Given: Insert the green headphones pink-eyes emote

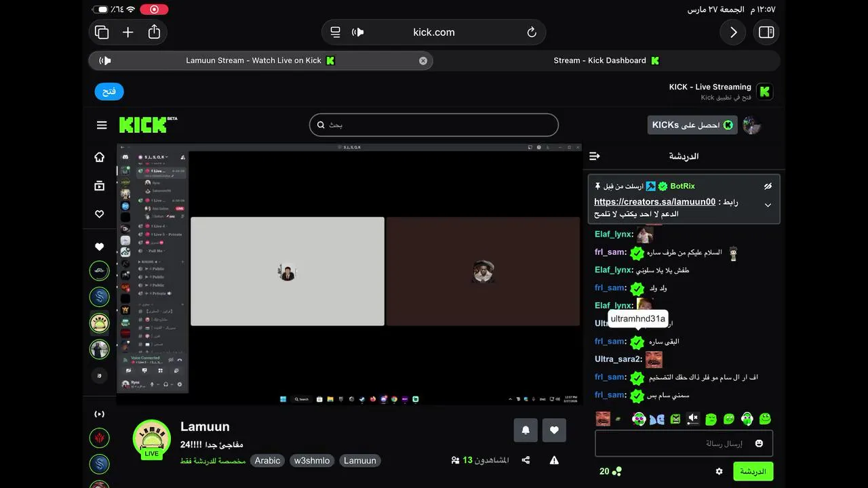Looking at the screenshot, I should point(639,419).
